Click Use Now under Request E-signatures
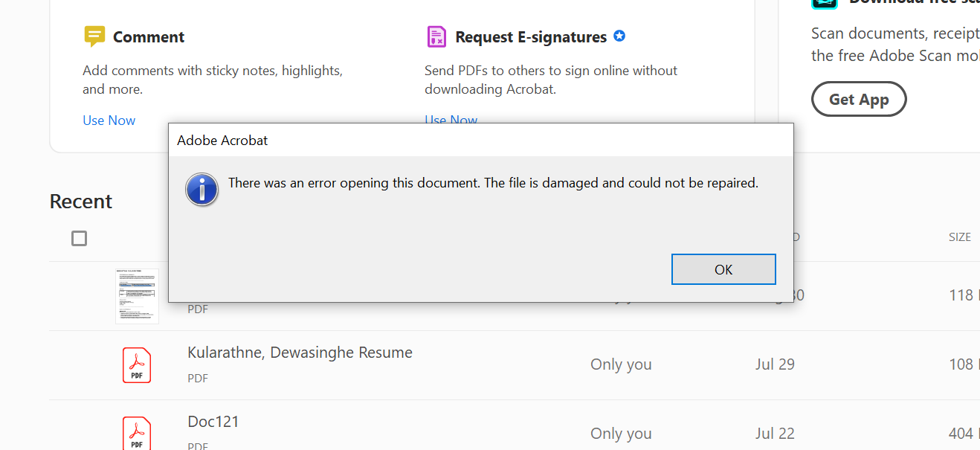The height and width of the screenshot is (450, 980). coord(451,119)
